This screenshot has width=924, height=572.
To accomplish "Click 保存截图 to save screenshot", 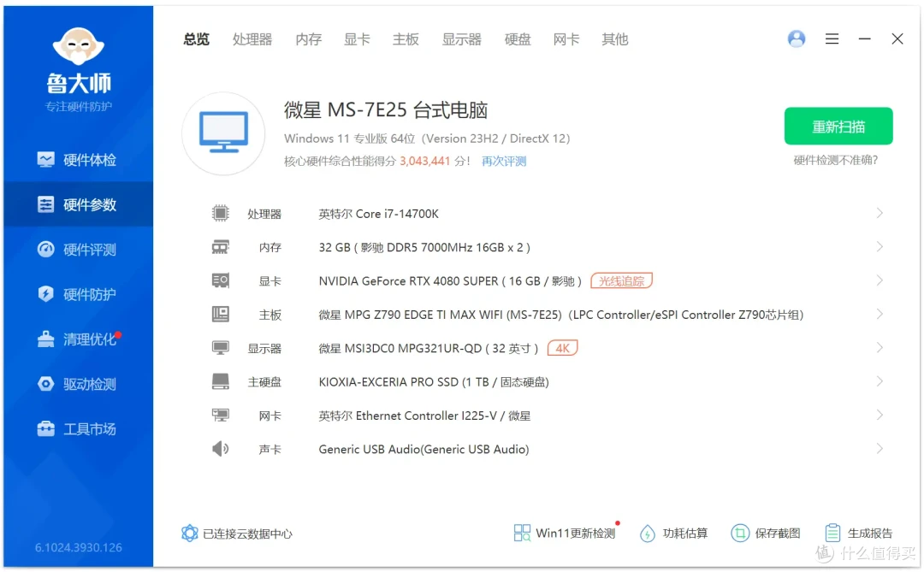I will pyautogui.click(x=766, y=534).
